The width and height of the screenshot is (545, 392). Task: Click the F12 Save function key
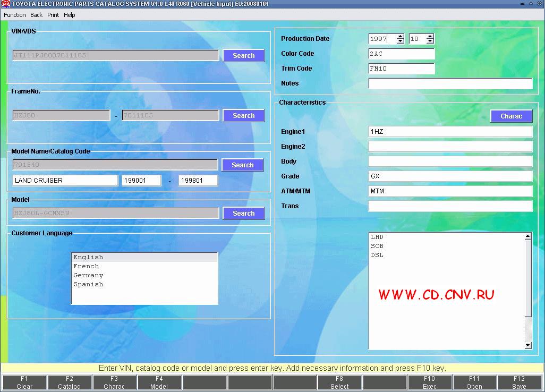click(x=519, y=382)
